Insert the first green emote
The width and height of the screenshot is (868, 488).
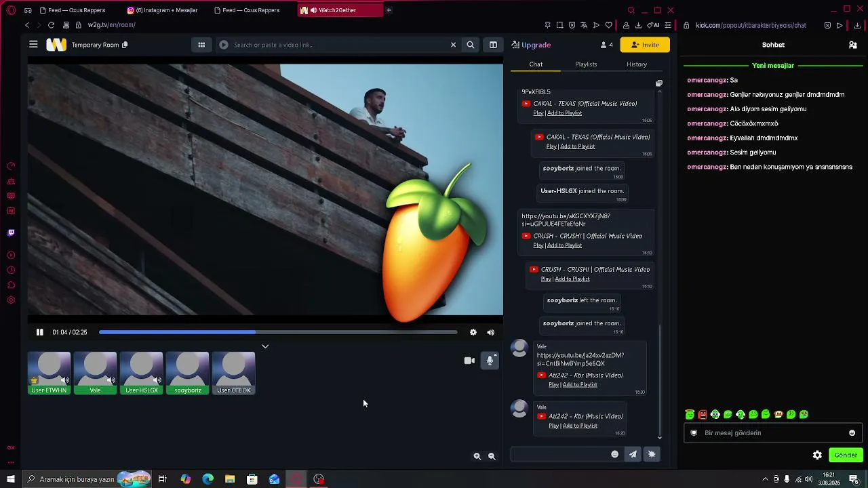690,414
